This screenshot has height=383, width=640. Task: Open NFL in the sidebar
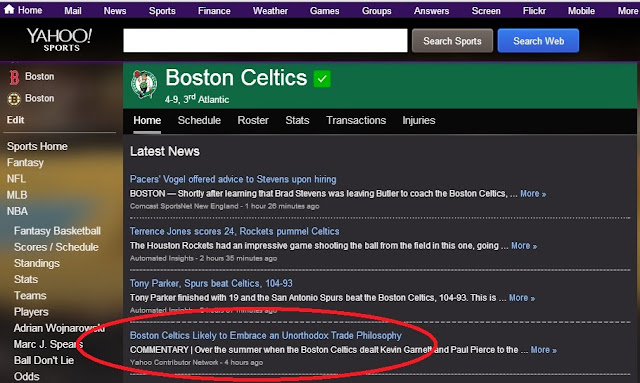click(16, 178)
